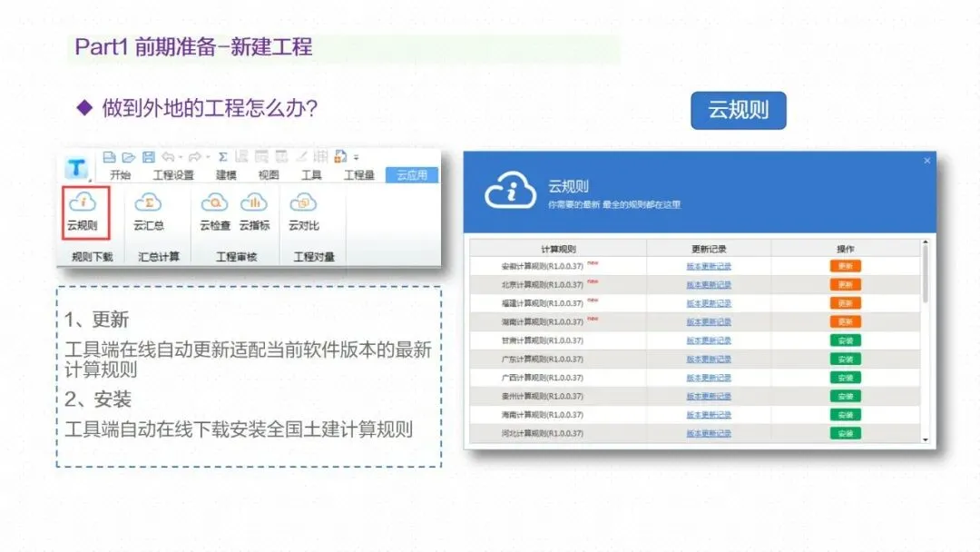Open the 云指标 cloud indicator tool
The image size is (980, 552).
click(x=254, y=212)
